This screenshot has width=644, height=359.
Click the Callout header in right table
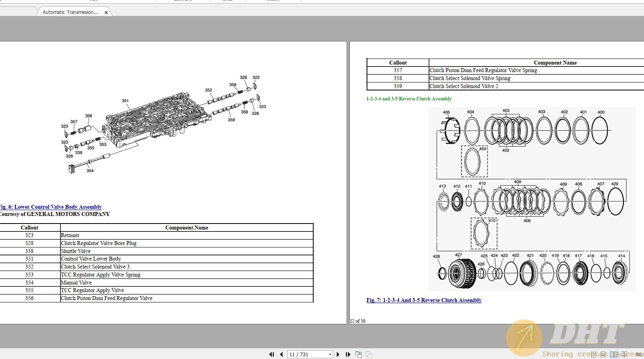(398, 63)
